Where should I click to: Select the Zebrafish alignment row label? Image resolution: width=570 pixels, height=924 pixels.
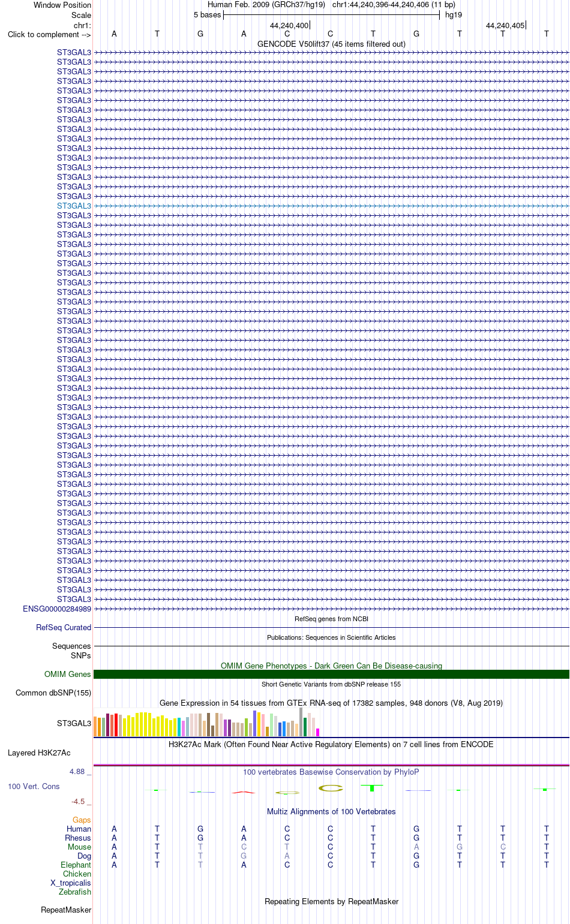[x=75, y=892]
